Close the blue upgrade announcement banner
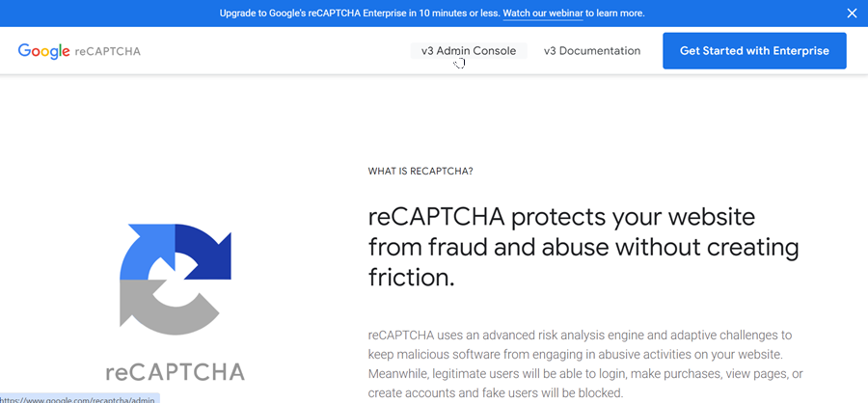This screenshot has height=403, width=868. click(852, 13)
